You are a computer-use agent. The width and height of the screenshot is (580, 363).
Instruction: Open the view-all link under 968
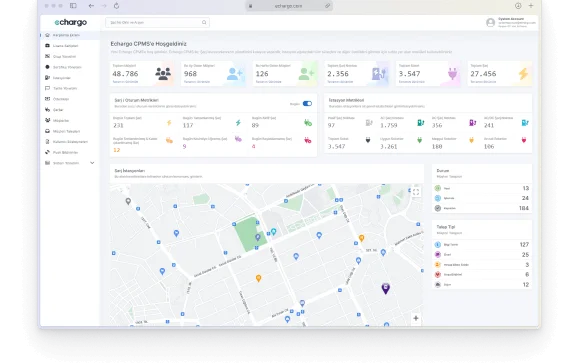(x=197, y=82)
